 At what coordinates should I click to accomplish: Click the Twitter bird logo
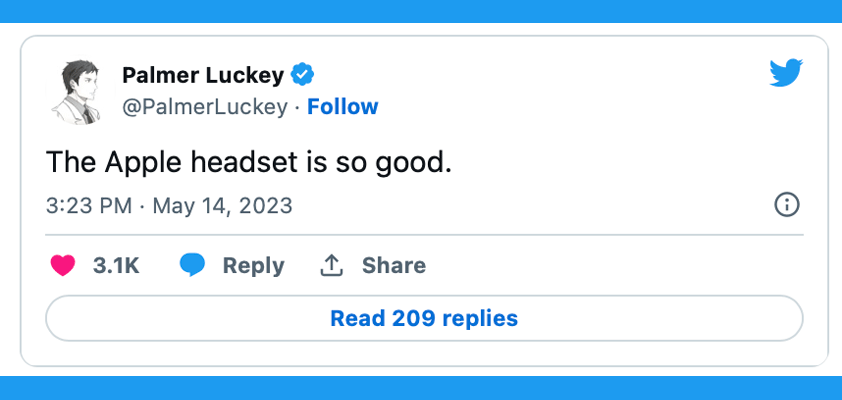pos(786,72)
